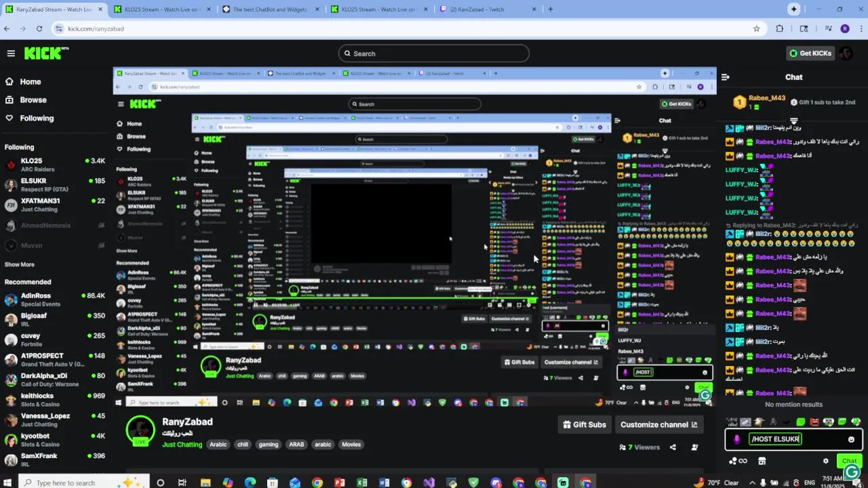Insert the first green Kick emote
Image resolution: width=868 pixels, height=488 pixels.
(x=800, y=422)
